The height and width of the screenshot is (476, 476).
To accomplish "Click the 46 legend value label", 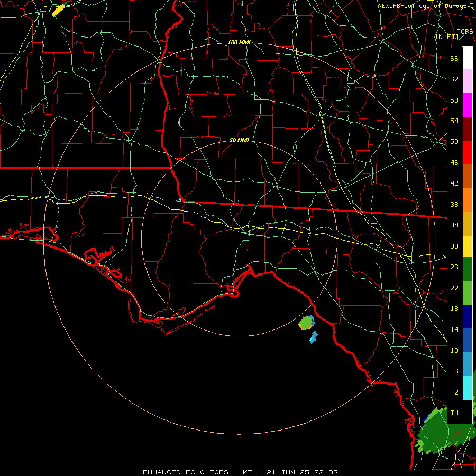I will pos(454,162).
